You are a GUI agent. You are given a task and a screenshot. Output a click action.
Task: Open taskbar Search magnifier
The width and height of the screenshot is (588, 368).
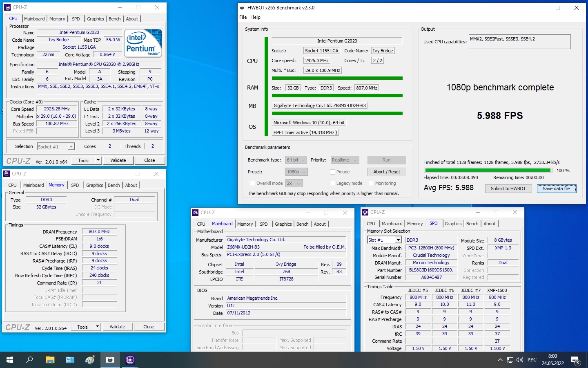tap(29, 360)
